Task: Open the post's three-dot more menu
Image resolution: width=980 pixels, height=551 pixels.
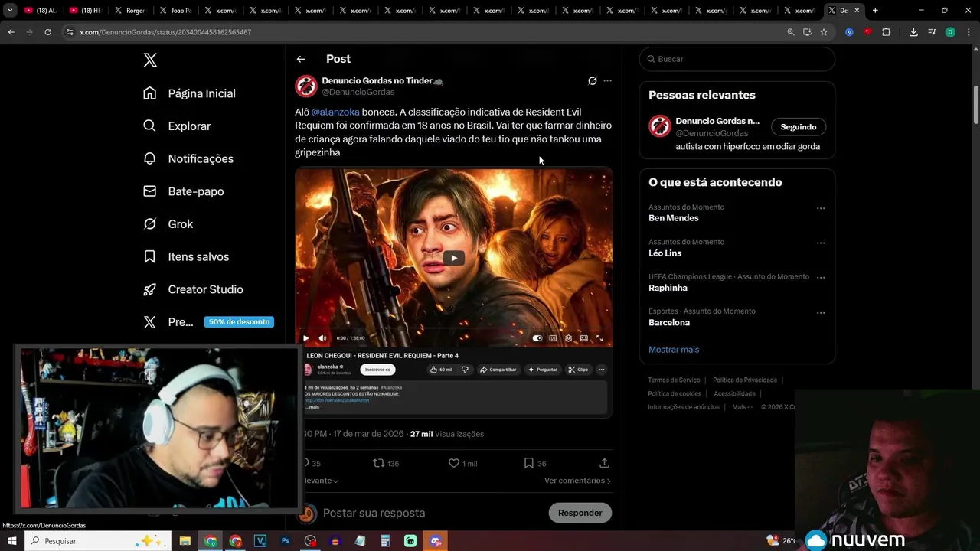Action: click(x=607, y=80)
